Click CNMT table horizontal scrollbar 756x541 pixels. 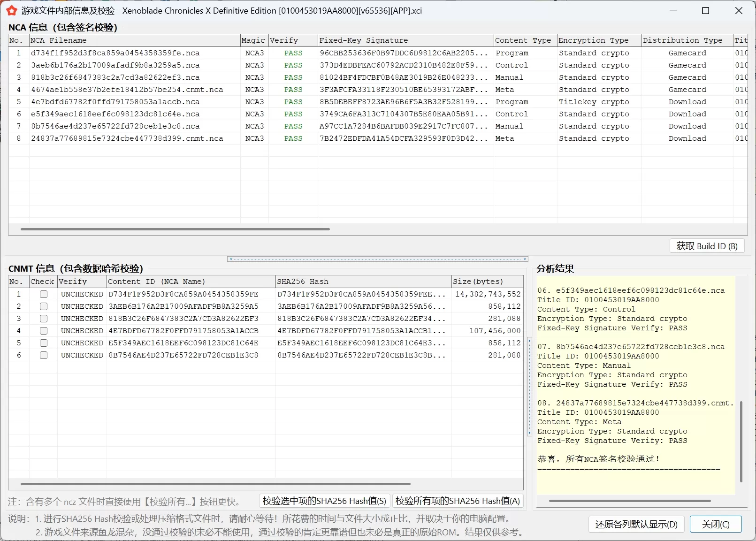tap(215, 483)
